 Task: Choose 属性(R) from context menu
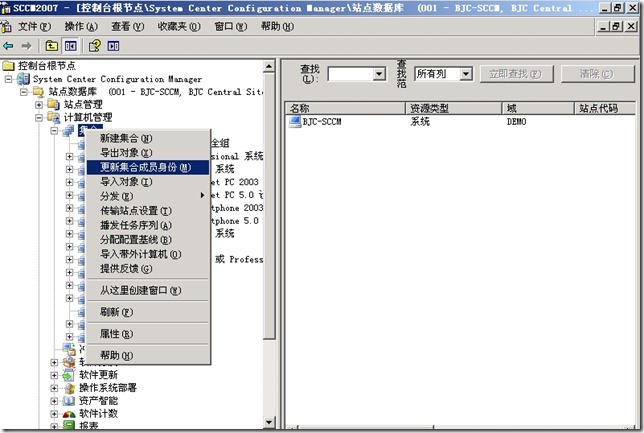(x=148, y=334)
